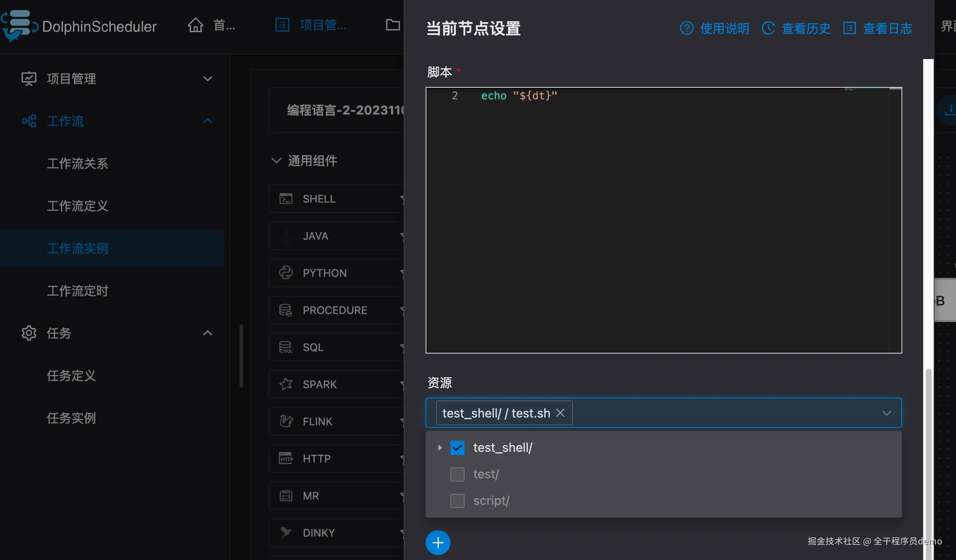Toggle the 资源 dropdown chevron
Screen dimensions: 956x560
886,413
